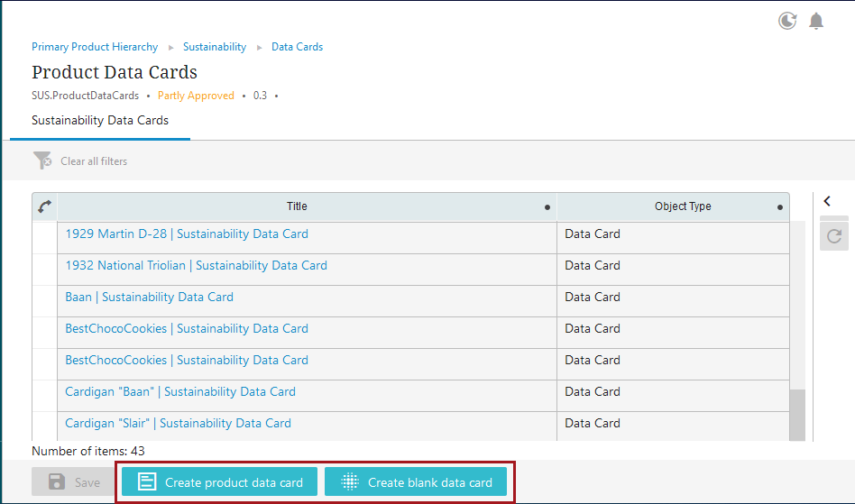The width and height of the screenshot is (855, 504).
Task: Click the activity clock icon in header
Action: pyautogui.click(x=787, y=21)
